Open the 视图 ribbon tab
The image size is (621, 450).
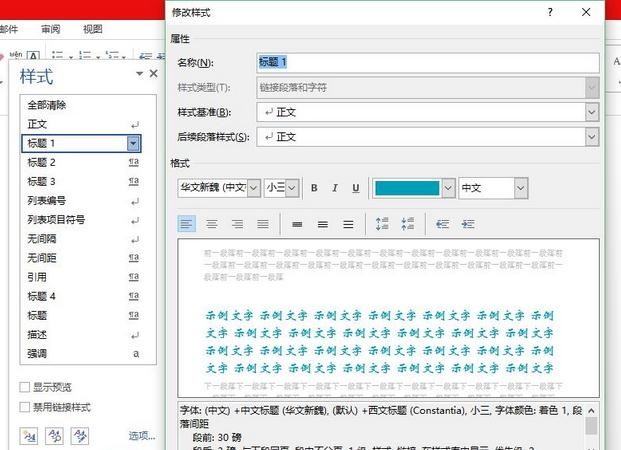pyautogui.click(x=92, y=30)
